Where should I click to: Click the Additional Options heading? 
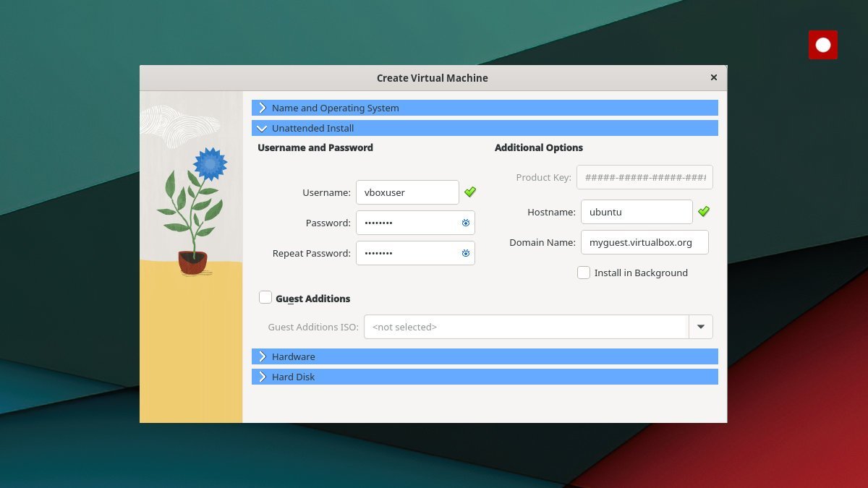click(x=538, y=147)
